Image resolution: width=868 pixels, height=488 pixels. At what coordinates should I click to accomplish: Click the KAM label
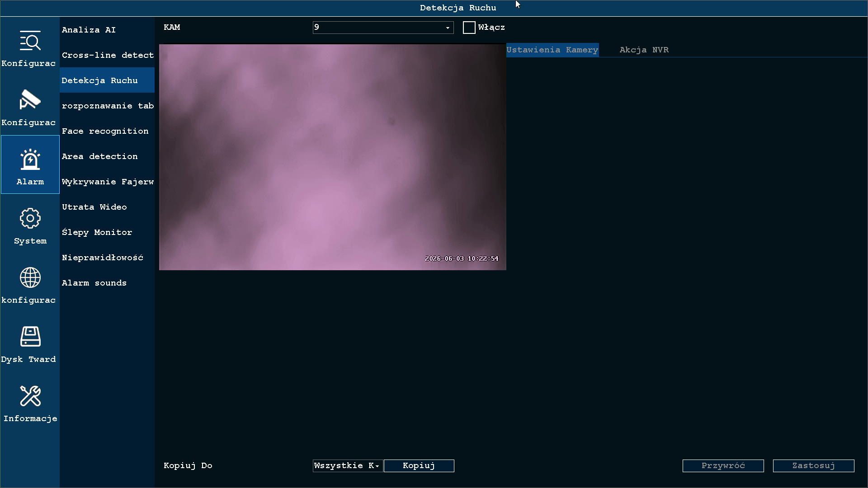point(172,28)
